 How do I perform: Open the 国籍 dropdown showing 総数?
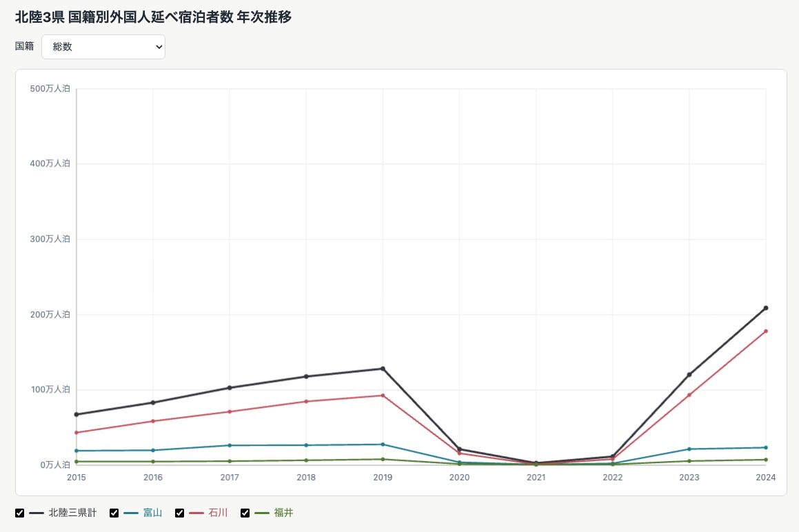click(x=103, y=47)
